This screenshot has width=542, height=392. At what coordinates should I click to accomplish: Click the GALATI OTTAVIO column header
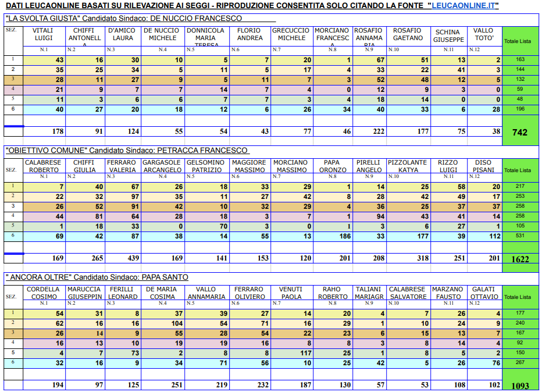pyautogui.click(x=484, y=293)
